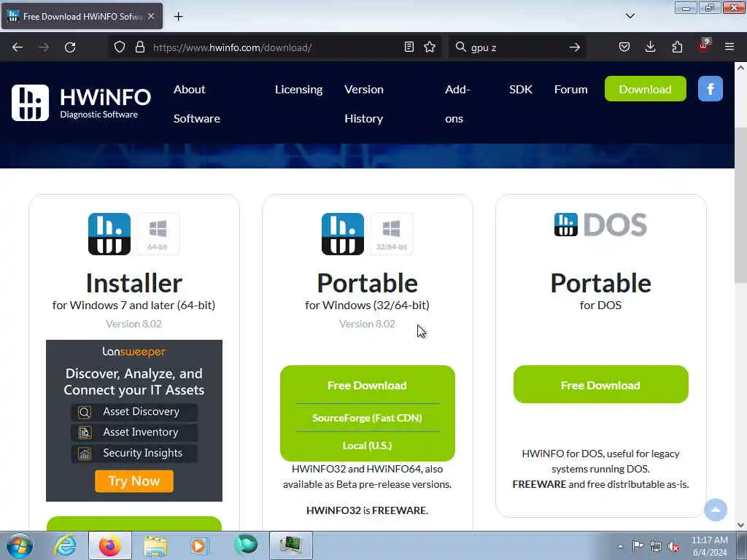Open About Software menu item
This screenshot has height=560, width=747.
pyautogui.click(x=197, y=104)
